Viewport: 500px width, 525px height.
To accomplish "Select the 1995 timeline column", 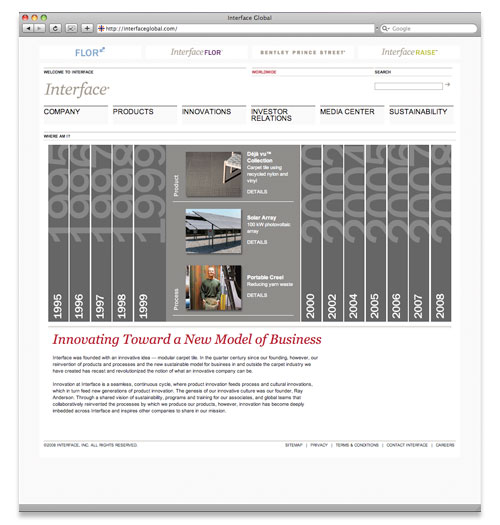I will pyautogui.click(x=58, y=233).
